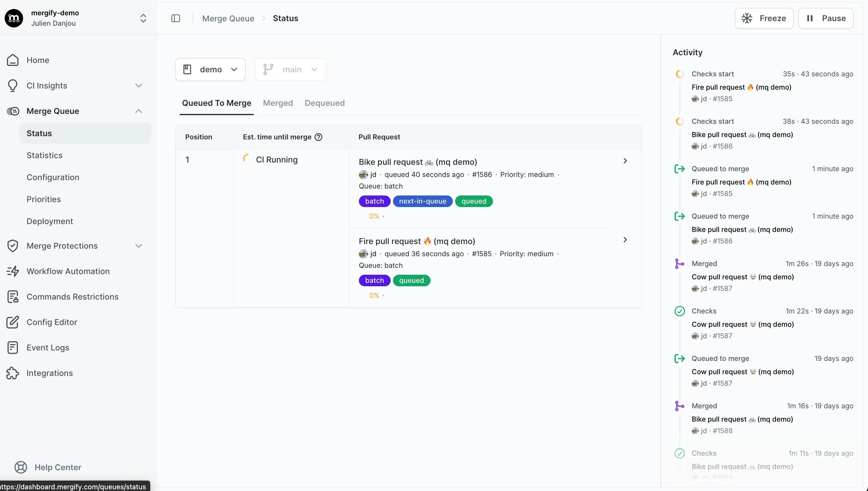
Task: Open pull request #1585 link in Activity
Action: point(722,99)
